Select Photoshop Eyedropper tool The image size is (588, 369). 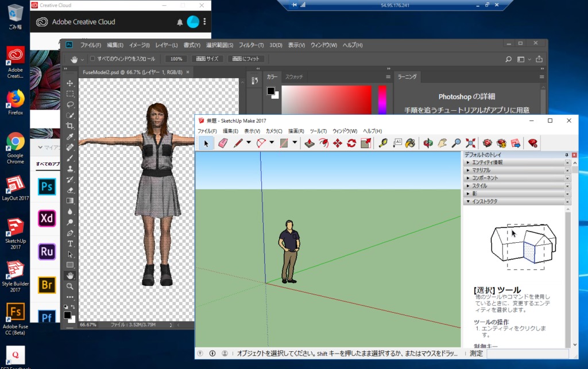(x=70, y=137)
